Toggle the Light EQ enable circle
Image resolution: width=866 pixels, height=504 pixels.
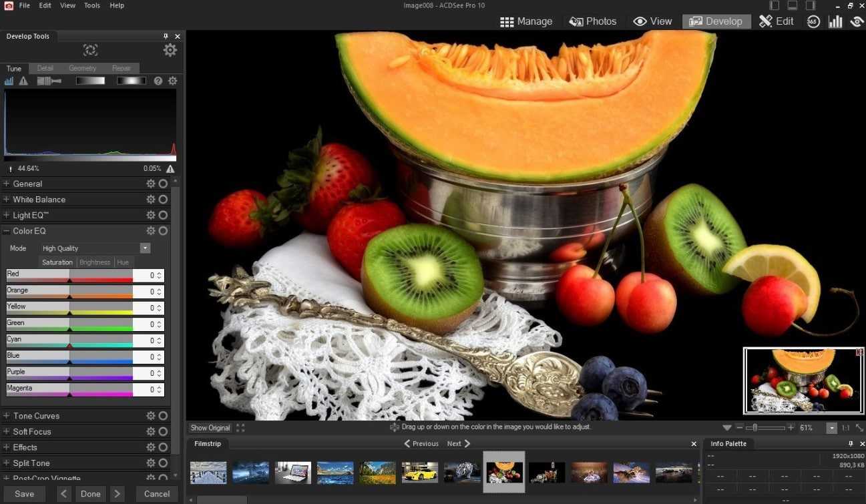click(x=163, y=215)
